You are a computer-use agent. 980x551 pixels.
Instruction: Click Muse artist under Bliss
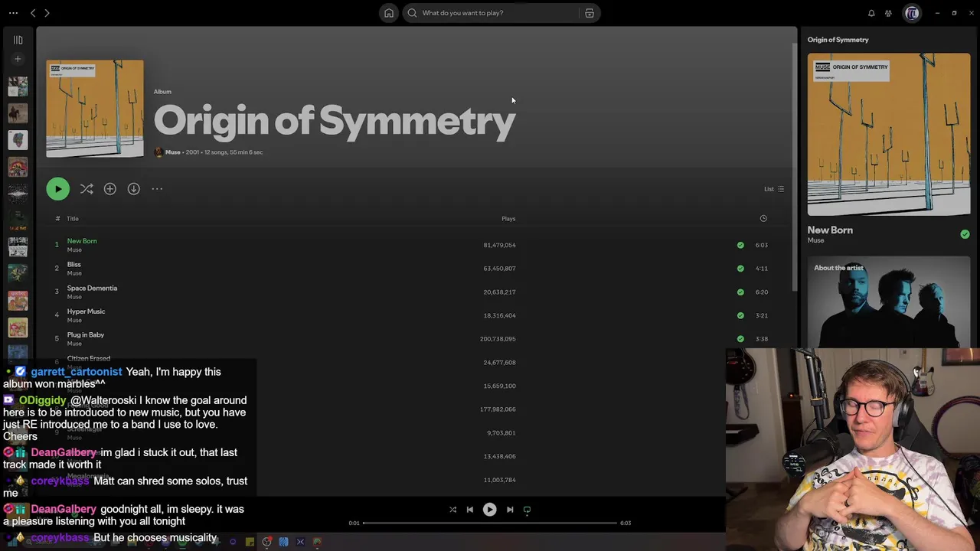click(x=74, y=273)
